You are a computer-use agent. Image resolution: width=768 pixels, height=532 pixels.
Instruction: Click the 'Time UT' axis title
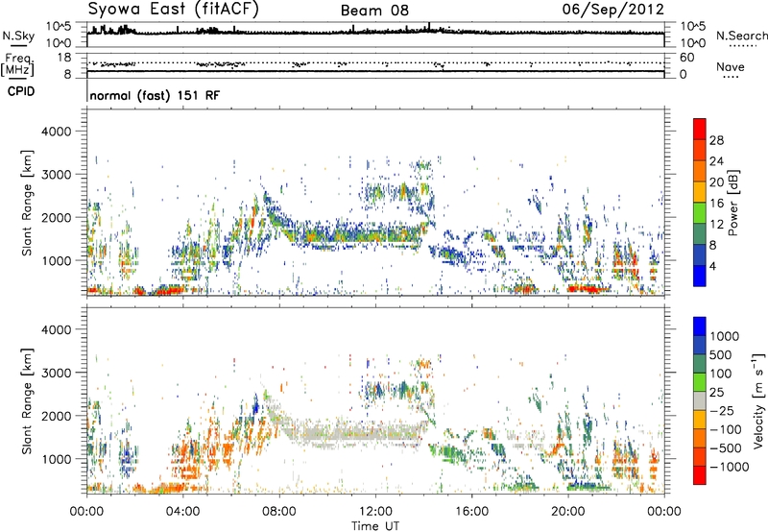point(375,526)
